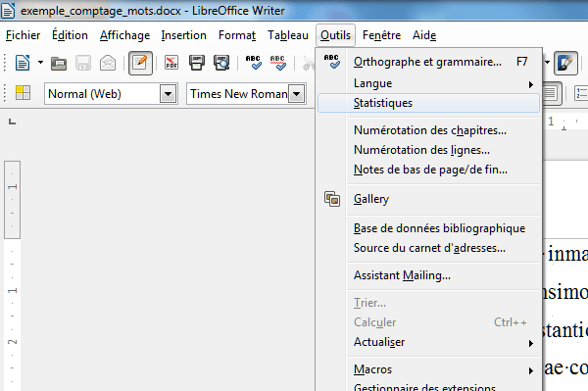Choose Orthographe et grammaire menu entry
Screen dimensions: 588x391
tap(428, 62)
